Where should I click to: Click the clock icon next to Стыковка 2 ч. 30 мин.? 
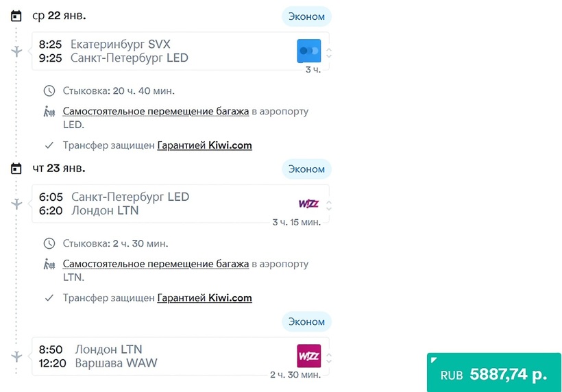[x=49, y=243]
